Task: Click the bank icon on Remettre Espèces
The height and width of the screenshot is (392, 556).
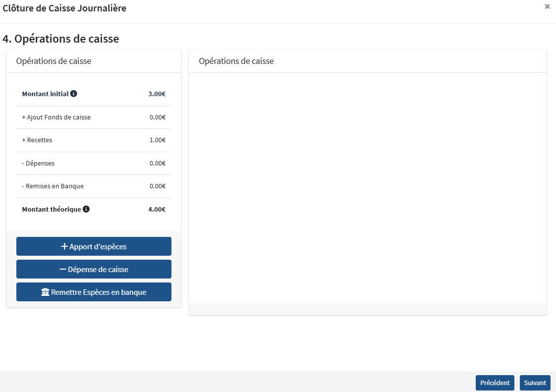Action: [x=45, y=292]
